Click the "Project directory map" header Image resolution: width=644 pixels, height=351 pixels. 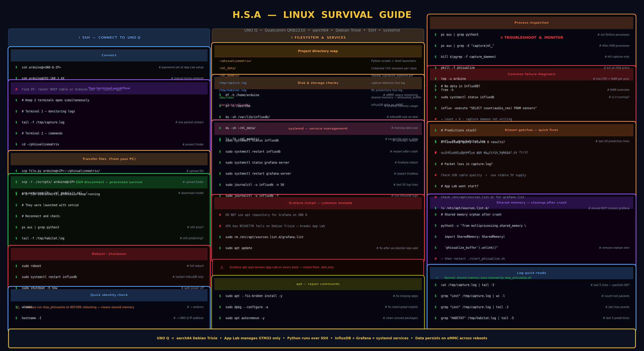tap(318, 51)
